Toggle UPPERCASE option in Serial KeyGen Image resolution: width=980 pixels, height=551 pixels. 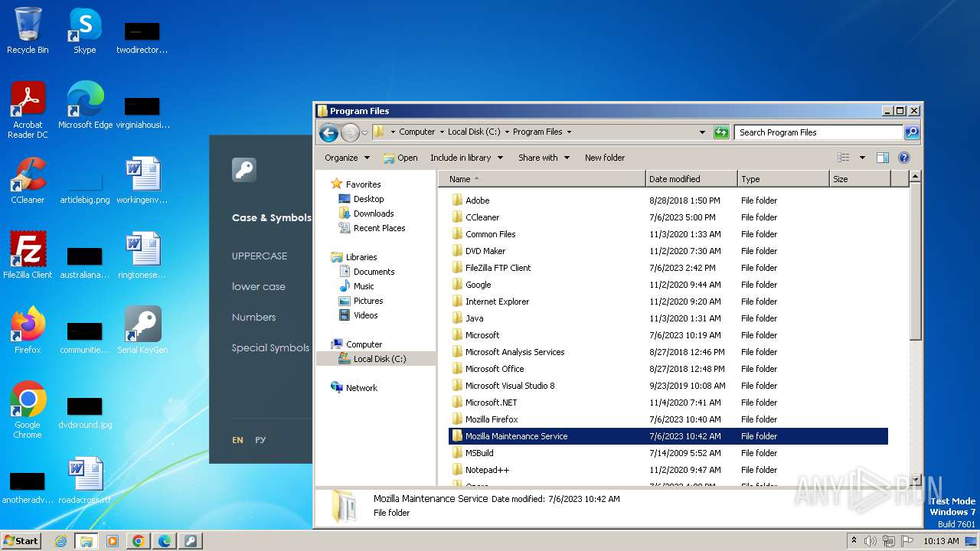pyautogui.click(x=260, y=256)
